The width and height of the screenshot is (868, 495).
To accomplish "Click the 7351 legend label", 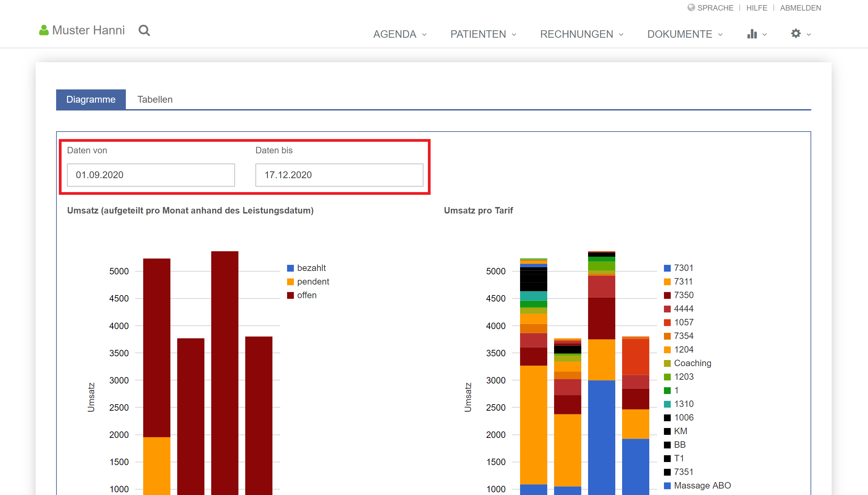I will [684, 472].
